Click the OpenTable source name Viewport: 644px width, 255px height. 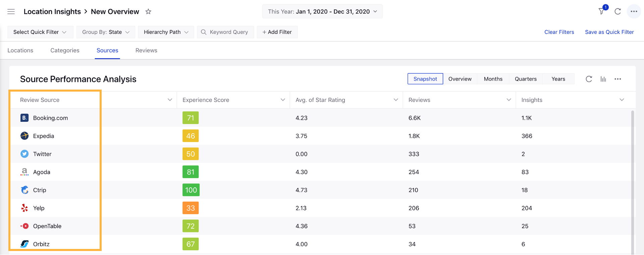point(47,226)
